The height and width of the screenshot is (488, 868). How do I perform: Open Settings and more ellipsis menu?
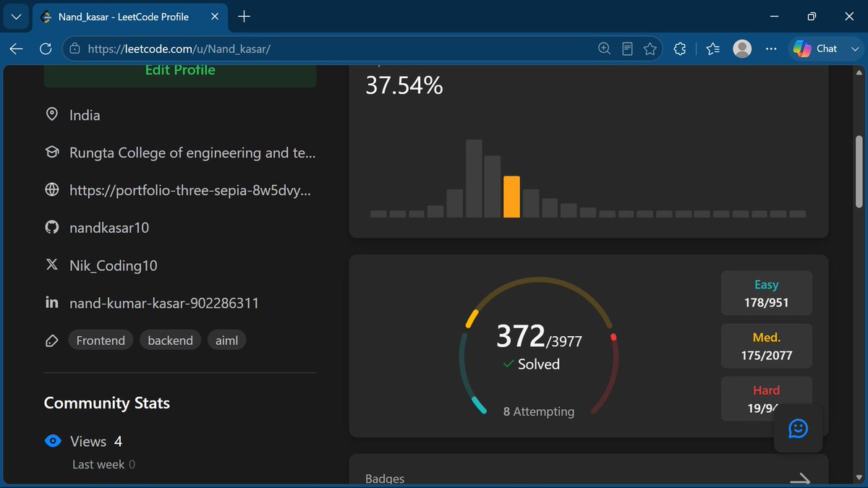click(x=771, y=48)
